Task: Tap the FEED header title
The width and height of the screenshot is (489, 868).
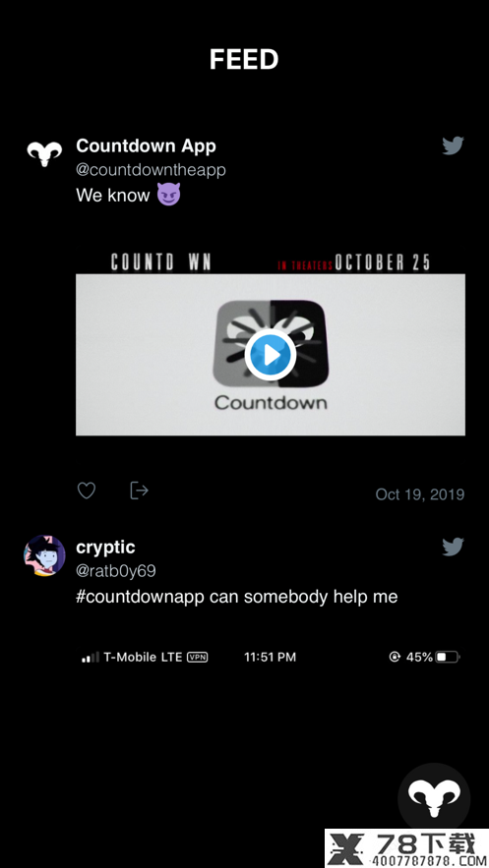Action: pos(244,59)
